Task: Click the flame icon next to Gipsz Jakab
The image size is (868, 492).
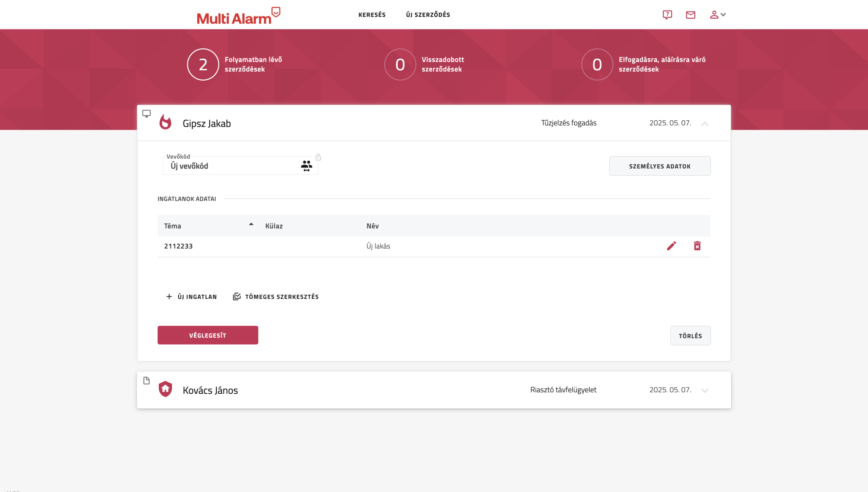Action: [165, 122]
